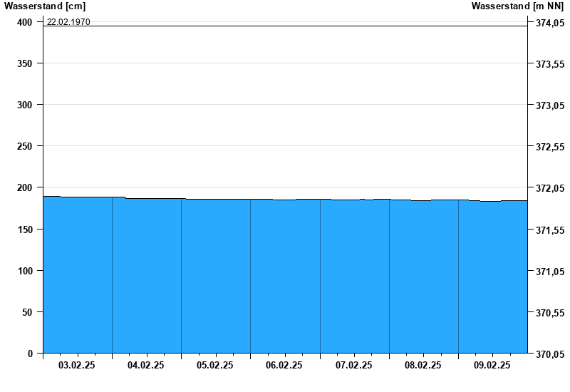Click the 350 tick on left axis
The height and width of the screenshot is (392, 570).
click(x=25, y=63)
